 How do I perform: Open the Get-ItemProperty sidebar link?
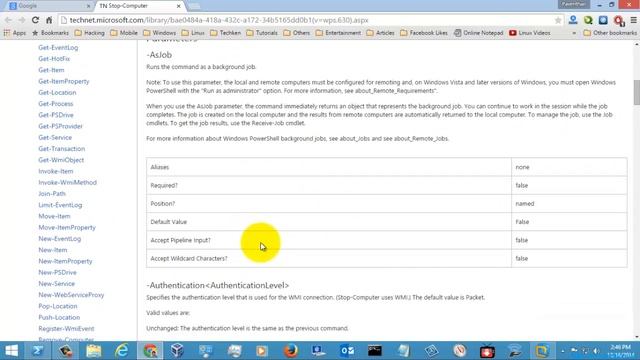[64, 81]
